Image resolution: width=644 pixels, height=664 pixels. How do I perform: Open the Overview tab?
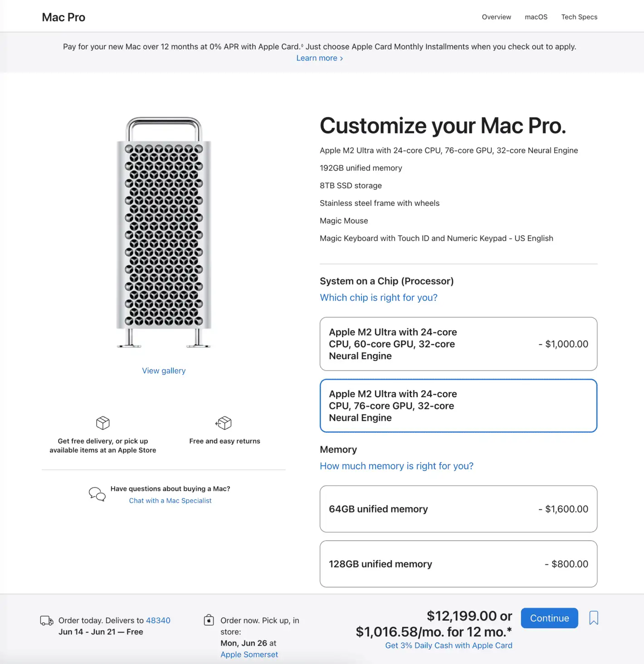tap(496, 17)
